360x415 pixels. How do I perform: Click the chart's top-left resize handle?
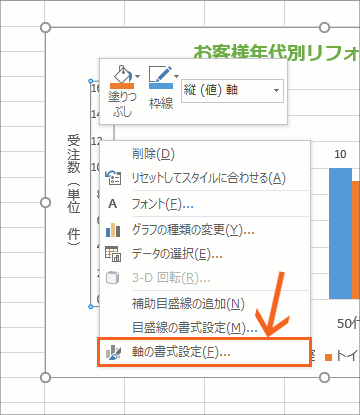tap(45, 27)
